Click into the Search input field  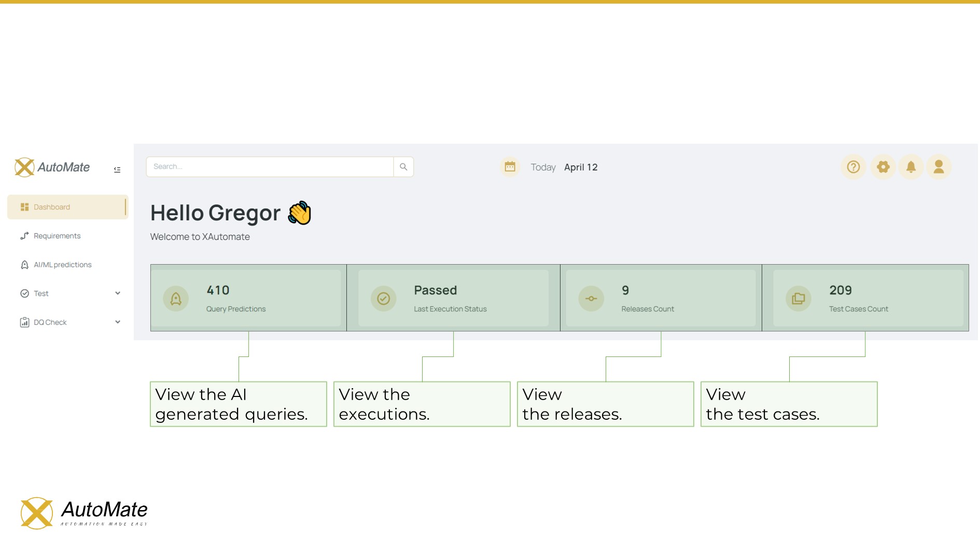pyautogui.click(x=270, y=167)
